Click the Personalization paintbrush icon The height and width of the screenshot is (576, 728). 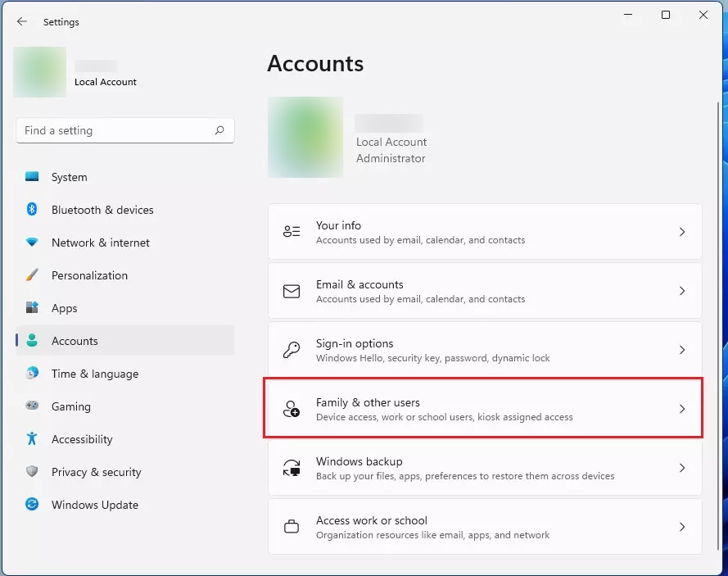pos(32,275)
